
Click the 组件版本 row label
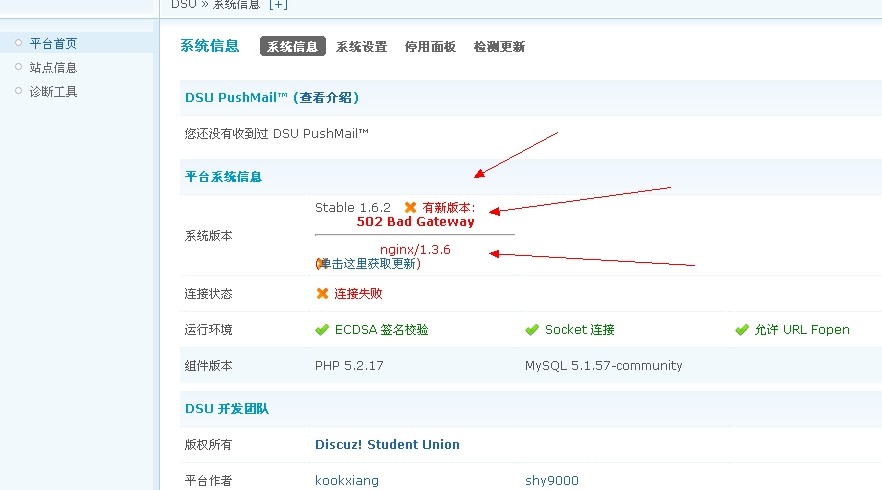coord(208,366)
